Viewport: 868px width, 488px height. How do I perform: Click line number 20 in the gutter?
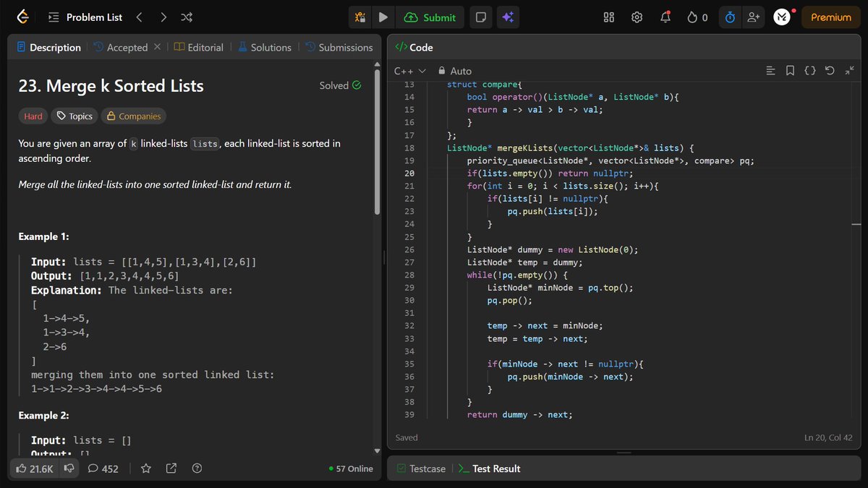[409, 174]
